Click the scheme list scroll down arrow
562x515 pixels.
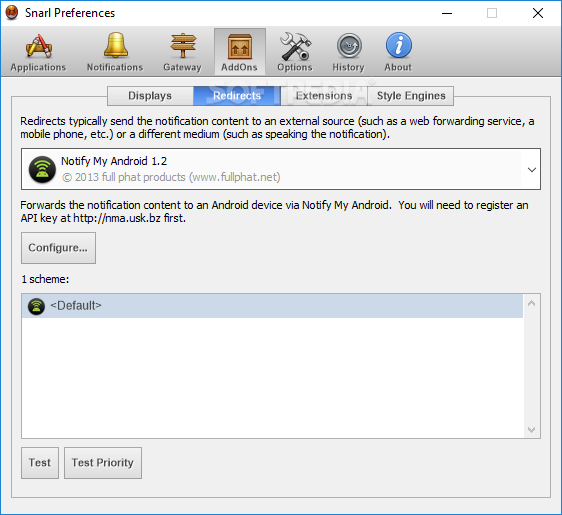(x=532, y=429)
